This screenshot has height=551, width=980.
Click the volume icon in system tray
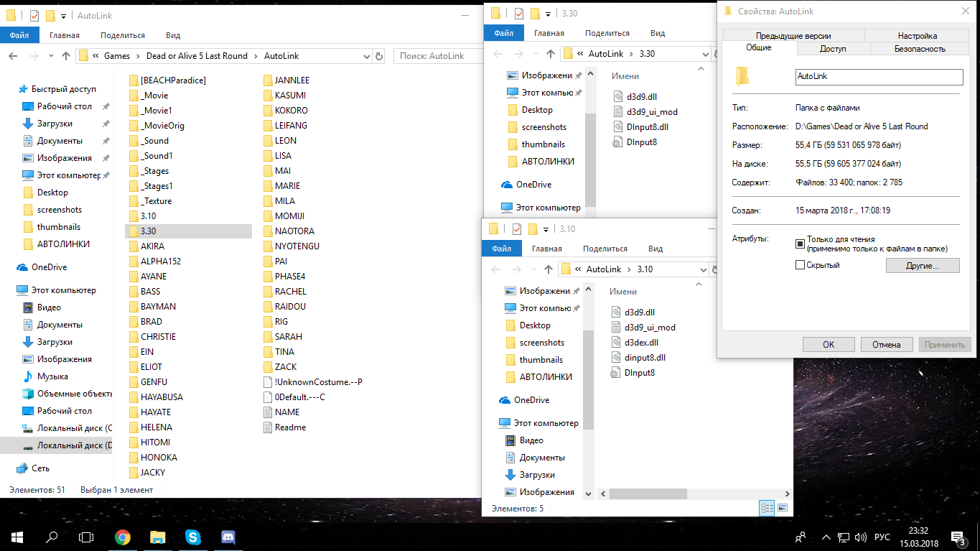(x=860, y=537)
